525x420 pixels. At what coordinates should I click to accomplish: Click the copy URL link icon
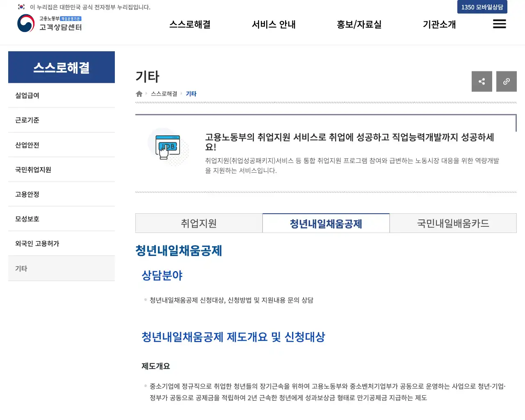(506, 81)
